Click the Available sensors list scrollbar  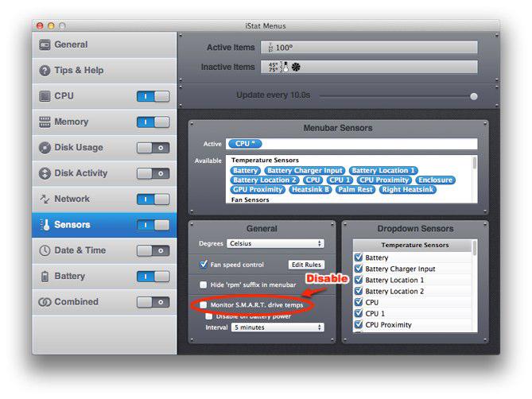(x=474, y=163)
